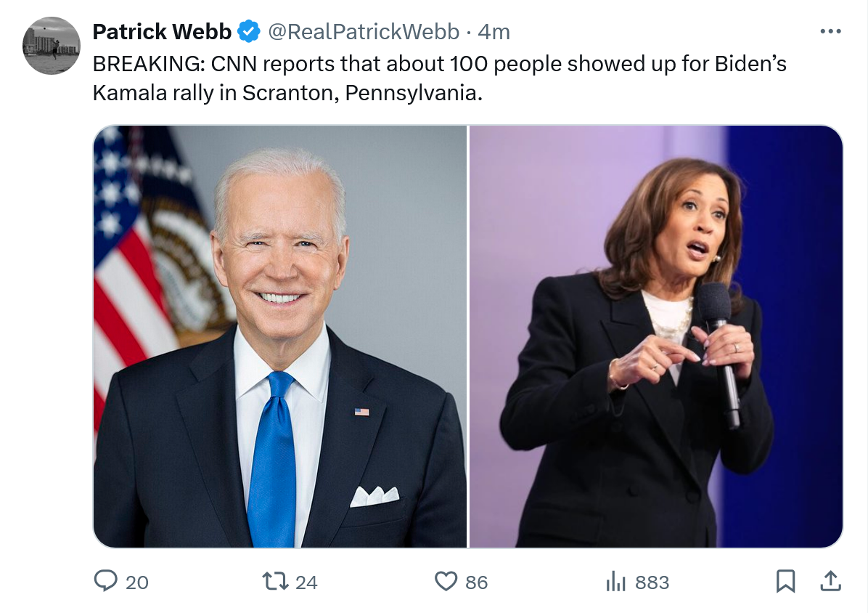Viewport: 868px width, 613px height.
Task: Click the like count of 86
Action: coord(476,582)
